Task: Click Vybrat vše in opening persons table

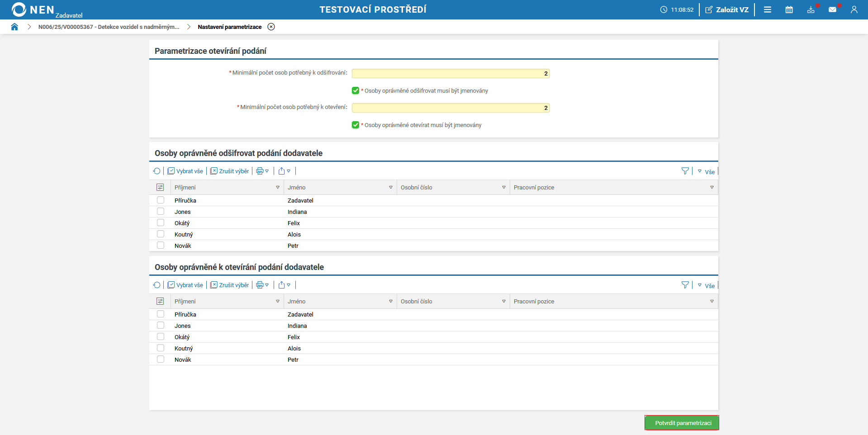Action: (185, 285)
